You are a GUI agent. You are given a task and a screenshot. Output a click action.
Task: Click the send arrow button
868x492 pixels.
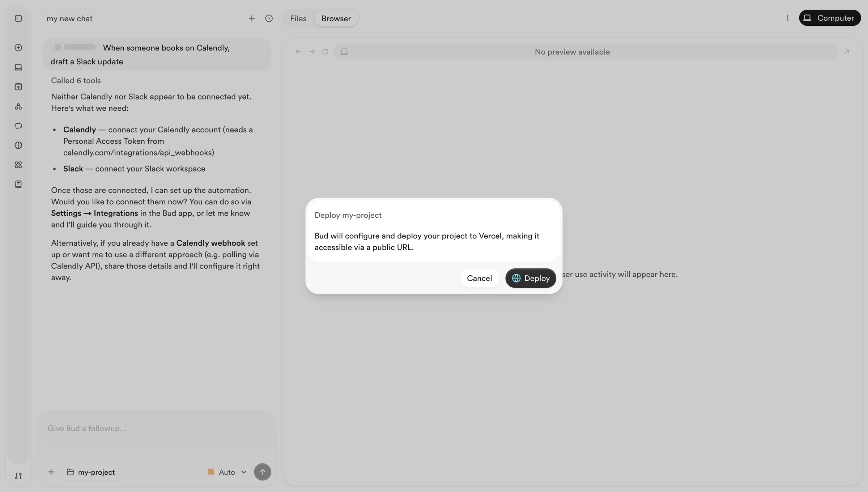pyautogui.click(x=263, y=472)
